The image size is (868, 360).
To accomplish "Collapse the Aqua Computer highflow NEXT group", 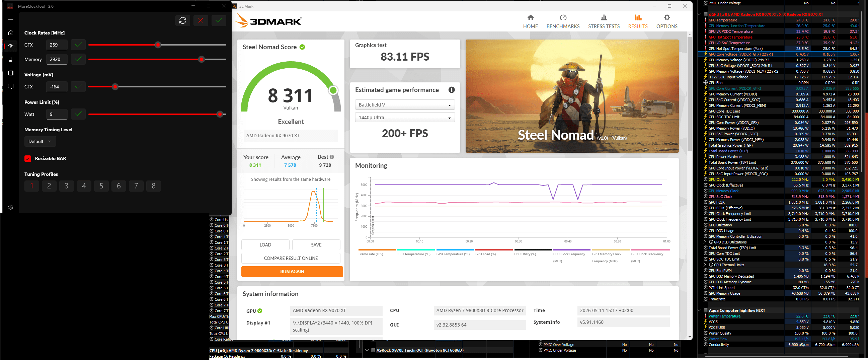I will tap(700, 310).
